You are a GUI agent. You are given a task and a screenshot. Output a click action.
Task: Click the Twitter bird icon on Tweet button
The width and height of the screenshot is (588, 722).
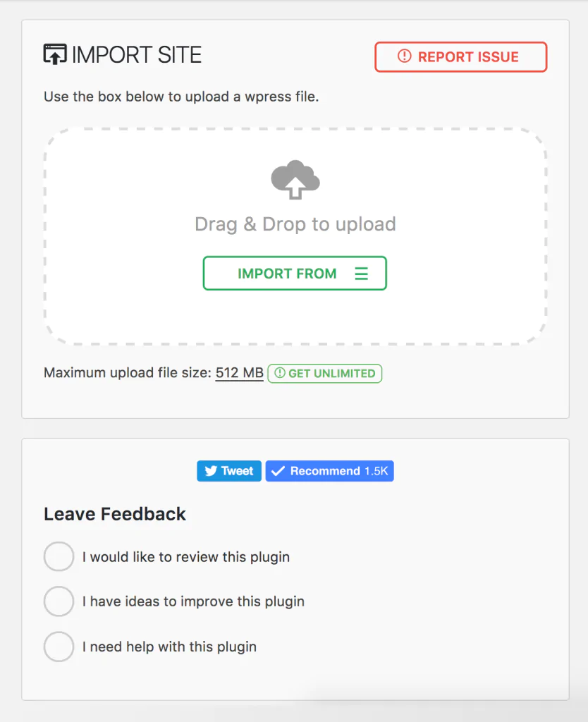point(210,470)
